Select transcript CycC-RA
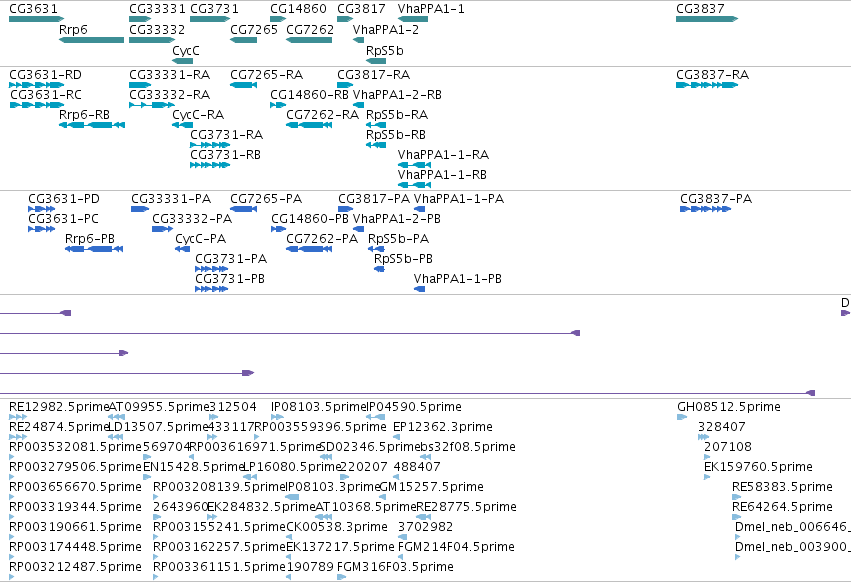The width and height of the screenshot is (851, 582). tap(198, 115)
